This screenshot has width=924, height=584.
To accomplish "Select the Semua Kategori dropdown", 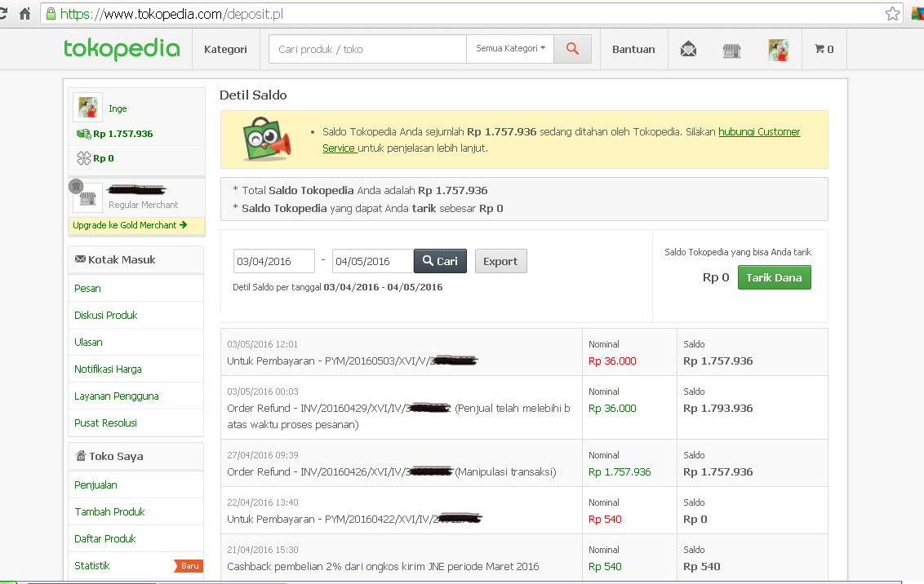I will 509,48.
